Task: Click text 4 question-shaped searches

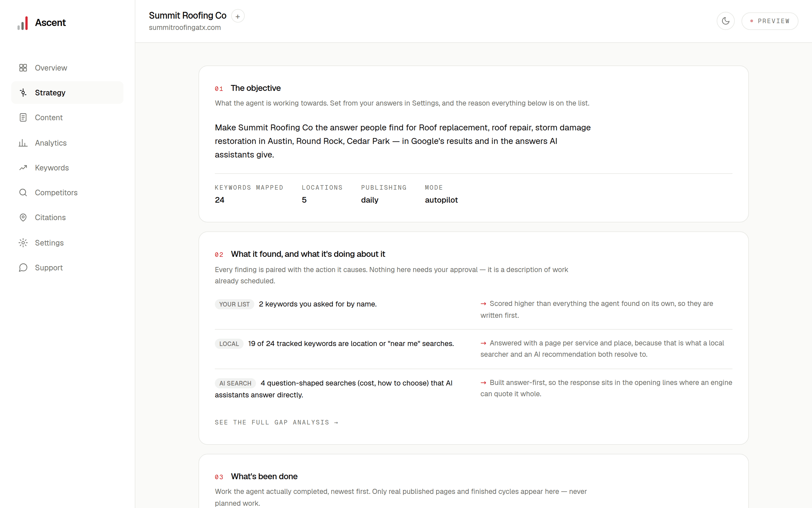Action: coord(334,389)
